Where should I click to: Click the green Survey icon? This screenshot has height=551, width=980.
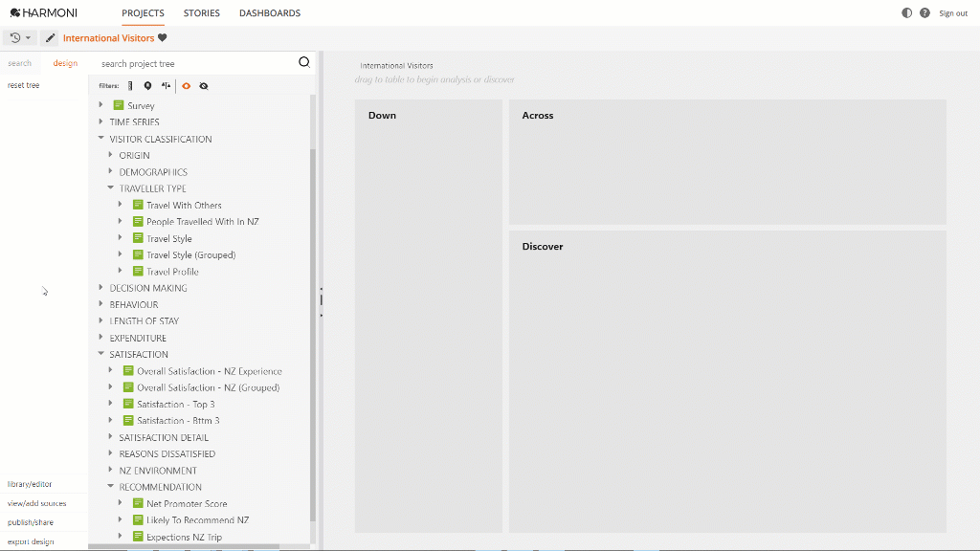118,105
